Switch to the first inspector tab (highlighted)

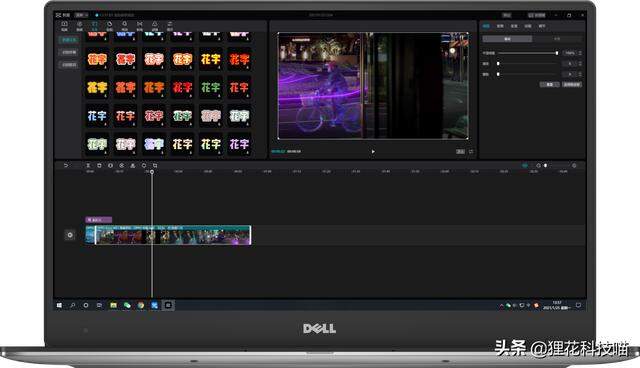tap(486, 26)
